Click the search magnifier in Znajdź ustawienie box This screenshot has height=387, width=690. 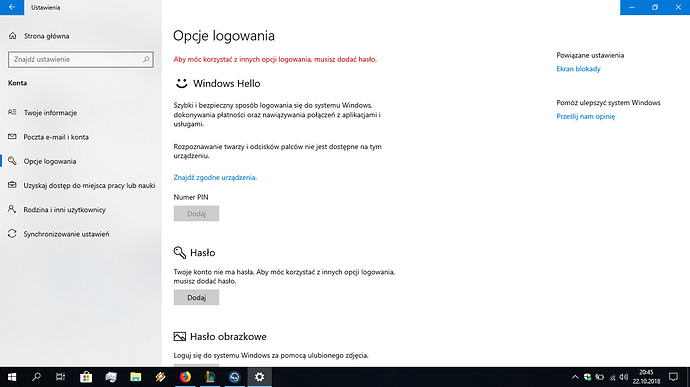[146, 59]
